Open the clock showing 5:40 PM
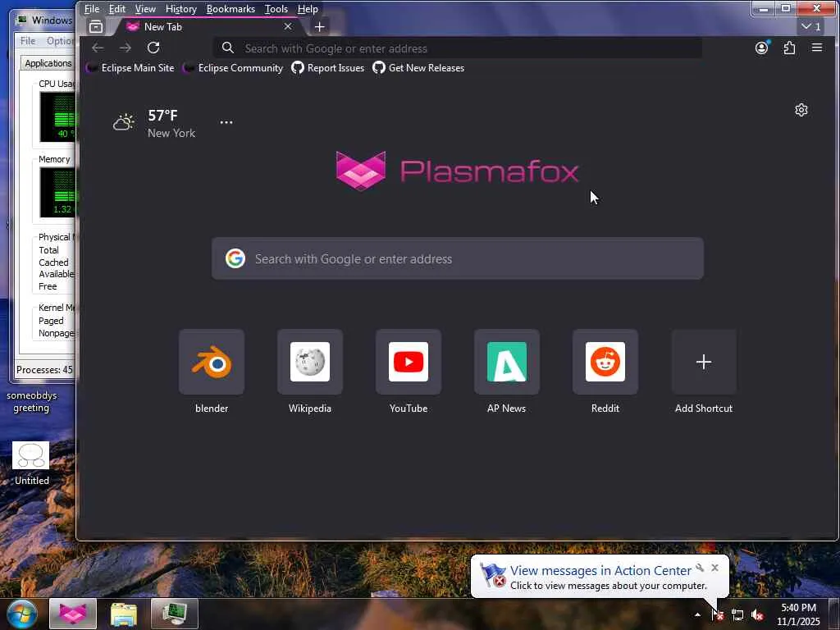840x630 pixels. tap(798, 614)
